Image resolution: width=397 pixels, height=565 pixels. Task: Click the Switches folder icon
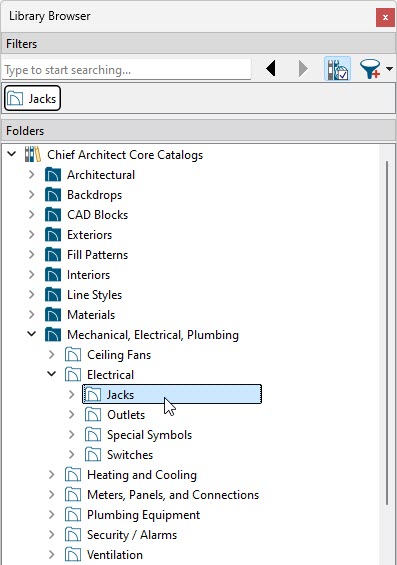pos(93,455)
